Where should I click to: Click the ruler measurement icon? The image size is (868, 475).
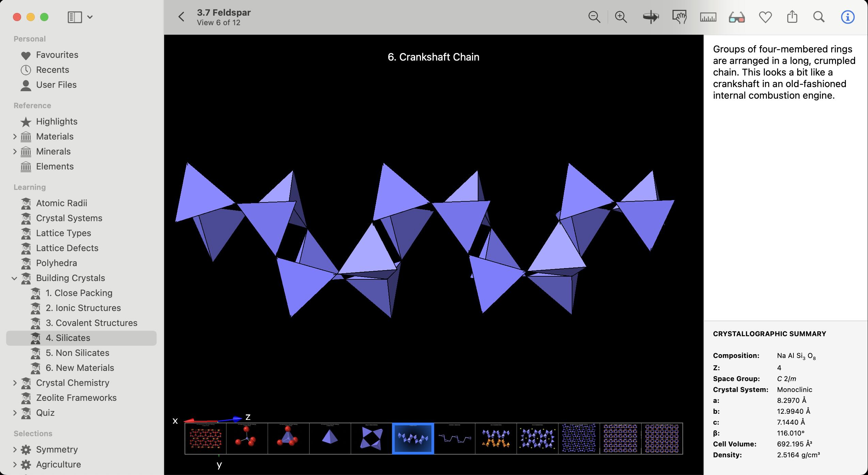(708, 17)
